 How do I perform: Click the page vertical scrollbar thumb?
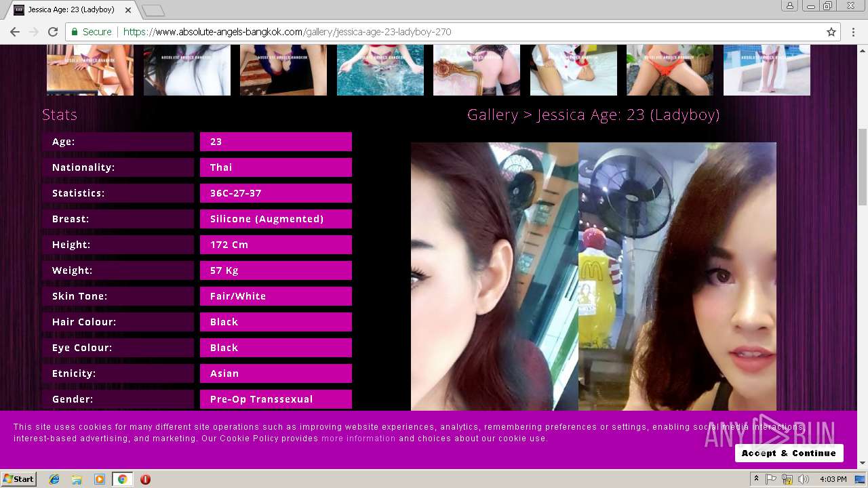click(x=863, y=166)
